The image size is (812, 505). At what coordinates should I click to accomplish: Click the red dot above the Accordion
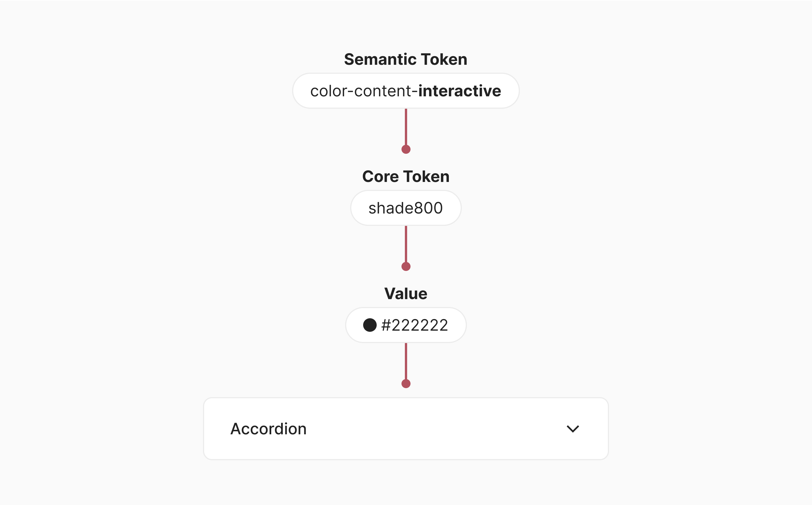click(406, 384)
